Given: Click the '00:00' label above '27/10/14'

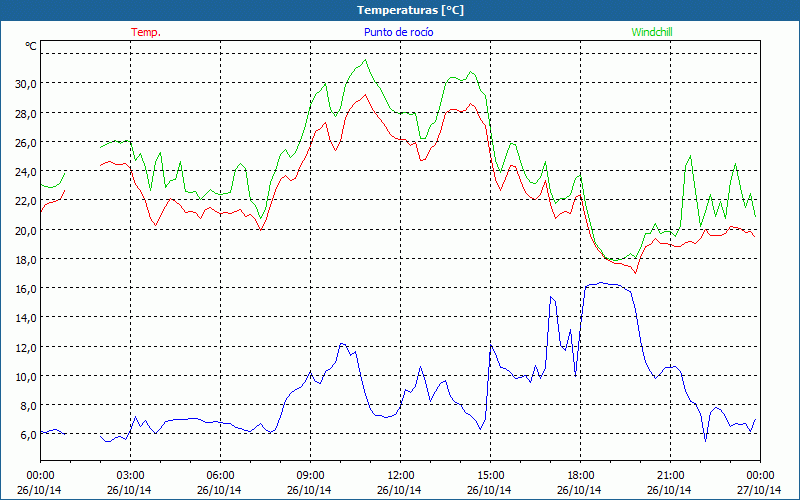Looking at the screenshot, I should [760, 476].
